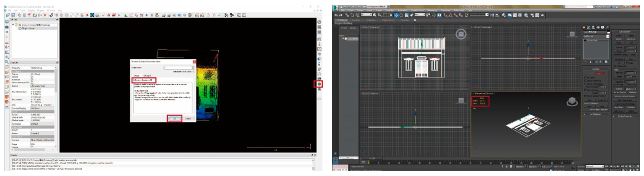Click the red X delete icon in CloudCompare
This screenshot has height=176, width=644.
[x=45, y=15]
